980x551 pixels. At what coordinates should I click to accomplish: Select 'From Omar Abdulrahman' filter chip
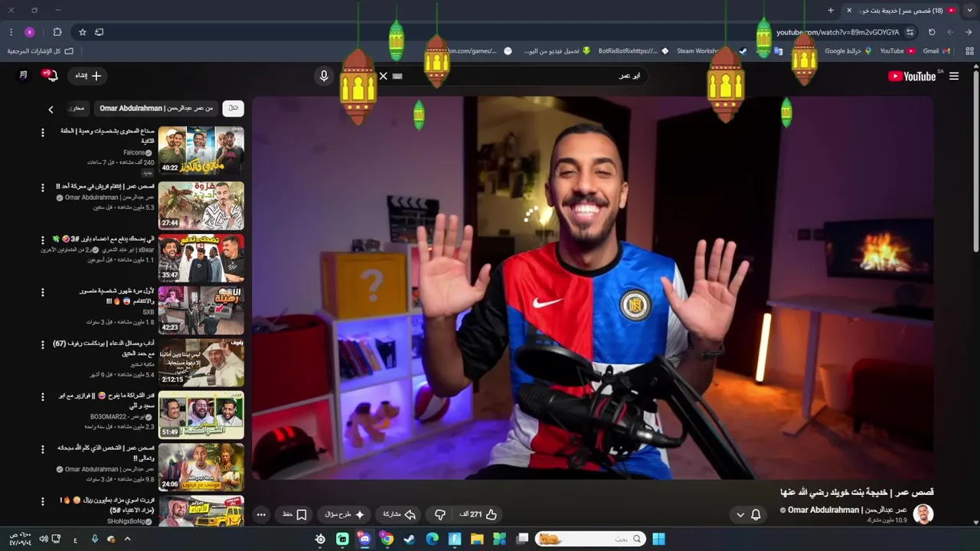tap(156, 109)
